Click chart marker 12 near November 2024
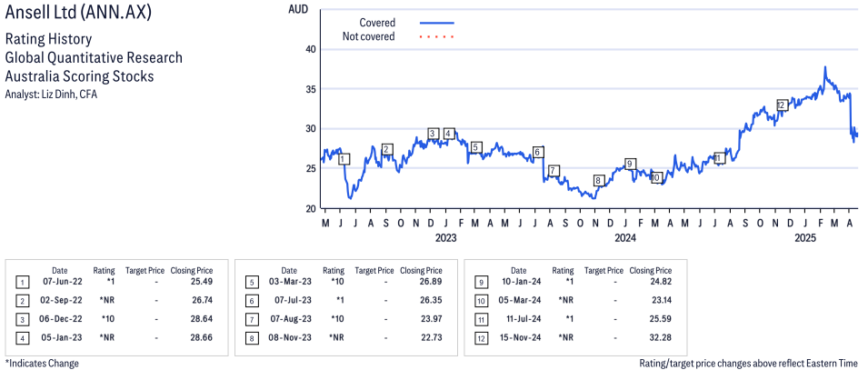The image size is (868, 370). pyautogui.click(x=782, y=105)
